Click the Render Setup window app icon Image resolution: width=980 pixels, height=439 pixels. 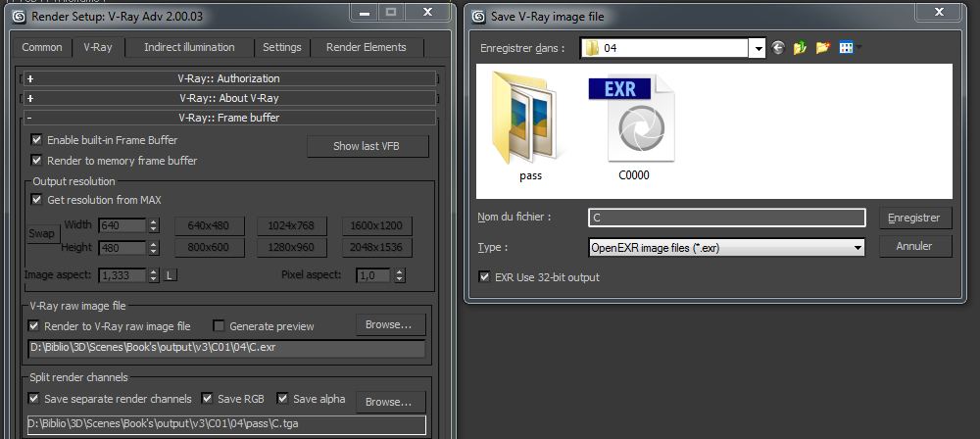(x=20, y=17)
